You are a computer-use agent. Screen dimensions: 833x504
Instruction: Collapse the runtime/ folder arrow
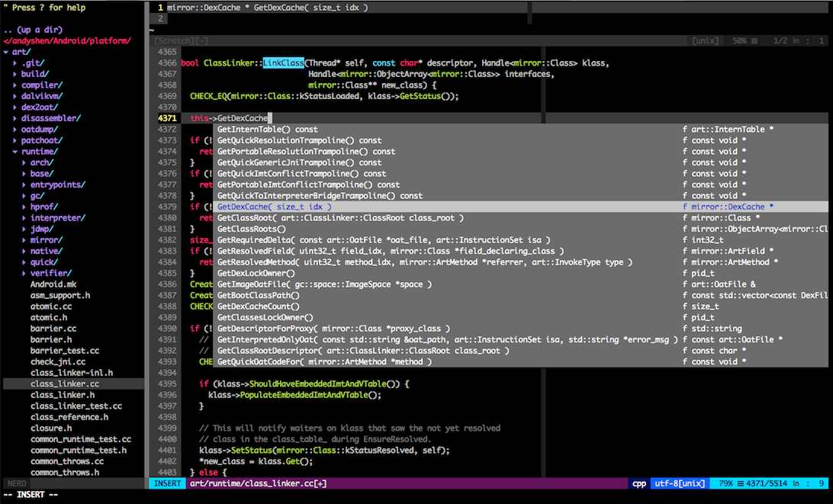click(x=15, y=152)
